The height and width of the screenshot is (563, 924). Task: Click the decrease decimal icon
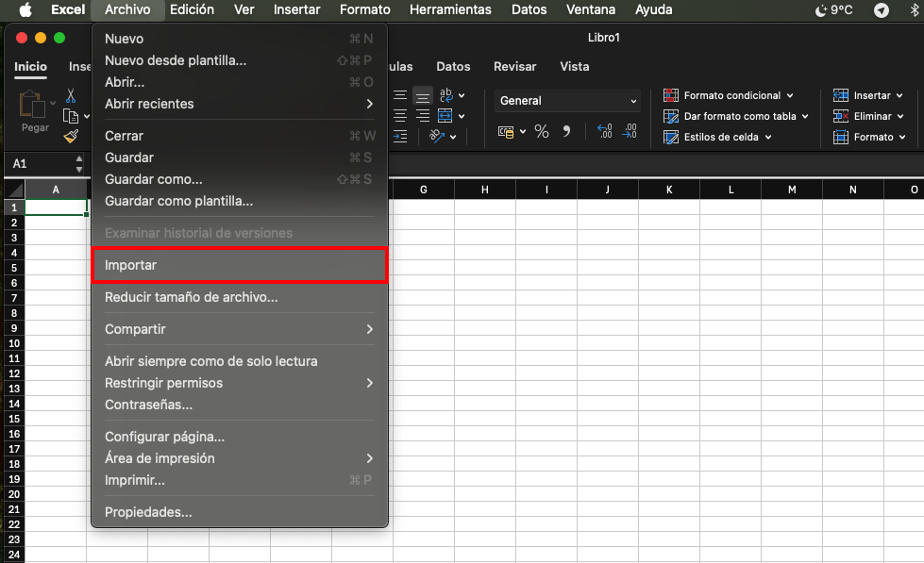[630, 132]
